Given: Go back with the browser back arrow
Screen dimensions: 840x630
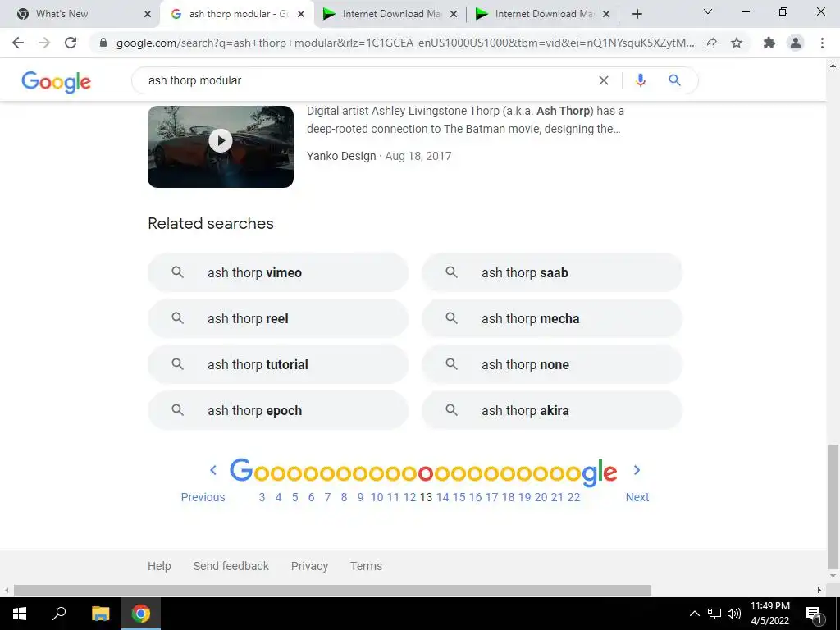Looking at the screenshot, I should 18,43.
